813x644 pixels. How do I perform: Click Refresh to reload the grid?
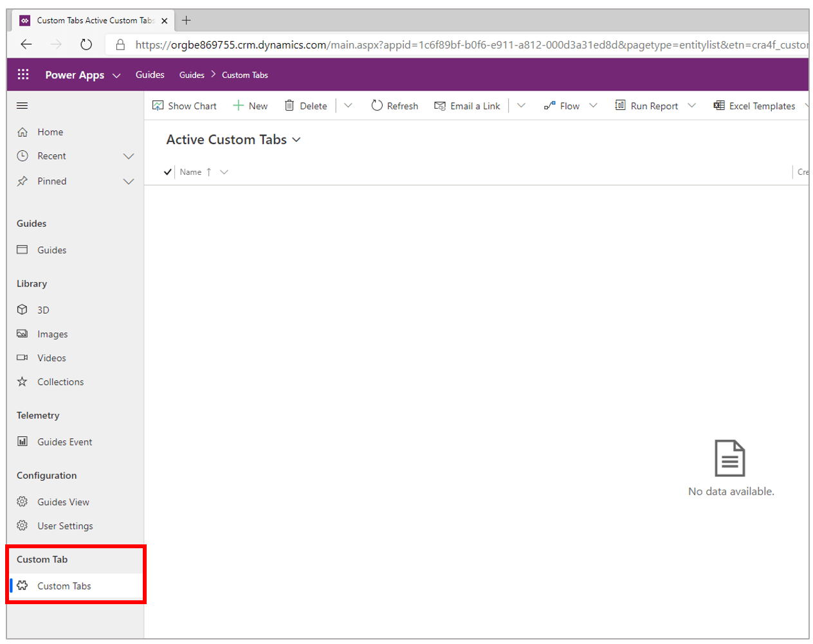pyautogui.click(x=394, y=105)
